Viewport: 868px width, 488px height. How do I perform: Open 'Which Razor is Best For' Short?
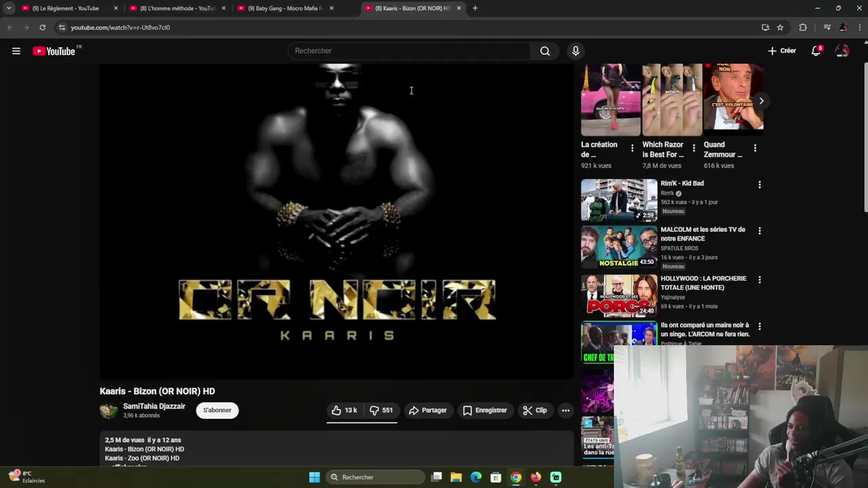click(672, 100)
